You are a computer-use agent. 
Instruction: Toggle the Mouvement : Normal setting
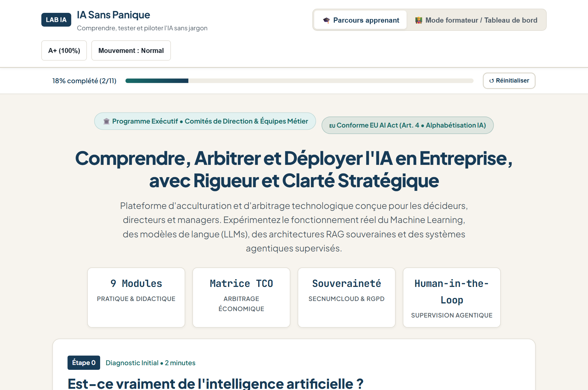pyautogui.click(x=131, y=50)
